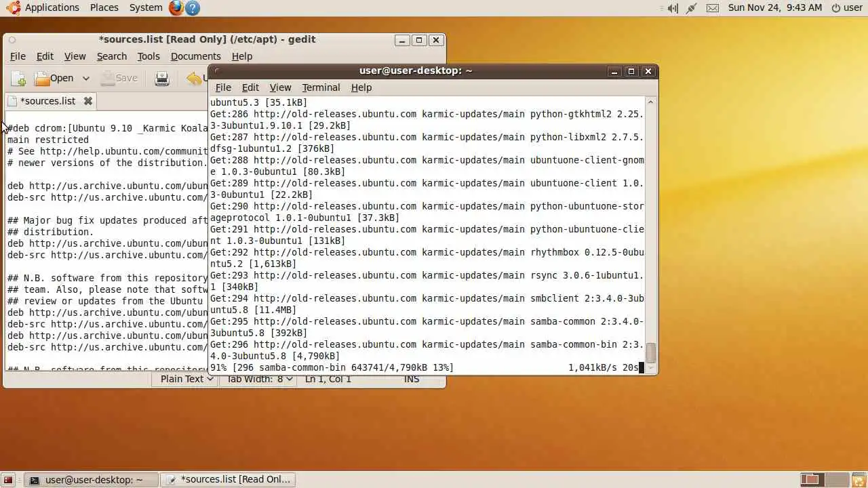Click the 'Get:286' line in terminal
Viewport: 868px width, 488px height.
pyautogui.click(x=427, y=115)
